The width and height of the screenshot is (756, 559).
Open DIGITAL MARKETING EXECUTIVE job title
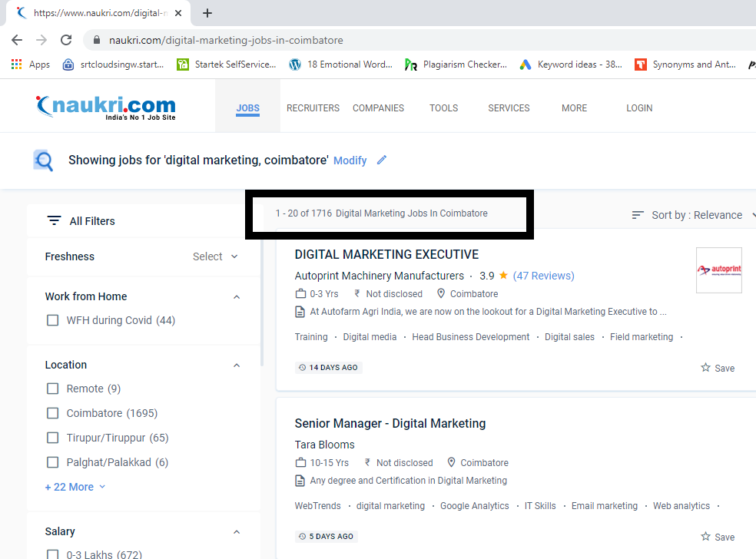386,254
